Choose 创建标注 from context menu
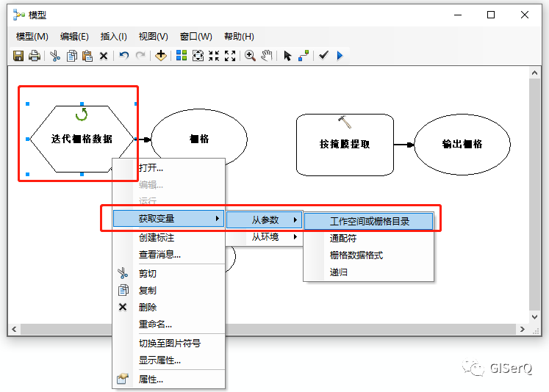 click(x=169, y=238)
